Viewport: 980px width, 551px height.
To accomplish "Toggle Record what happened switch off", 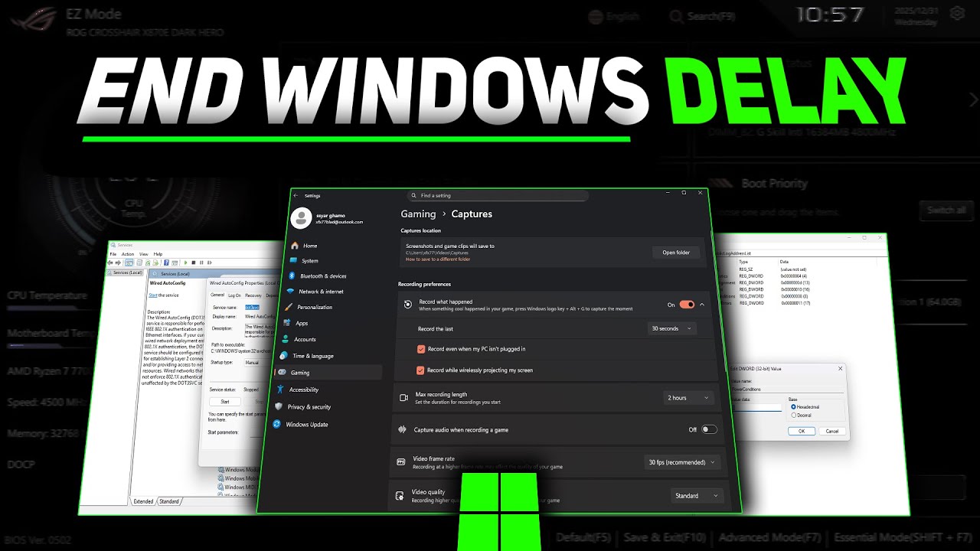I will pyautogui.click(x=687, y=305).
